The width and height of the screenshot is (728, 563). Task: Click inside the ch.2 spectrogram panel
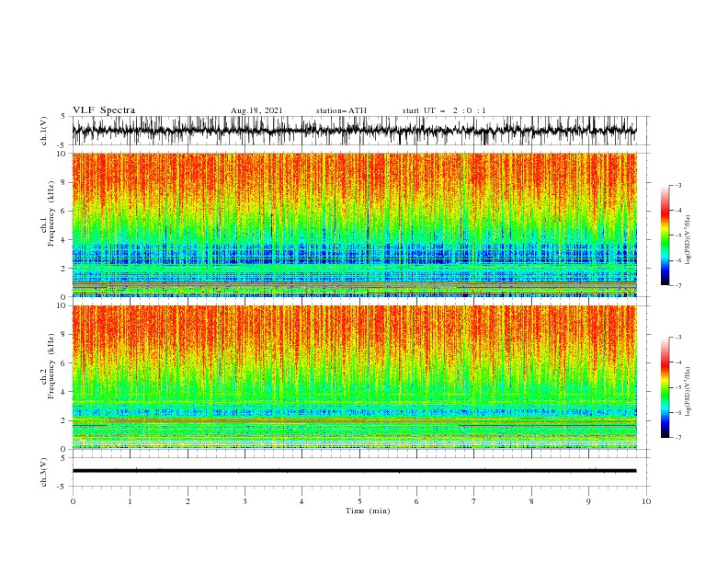coord(354,377)
